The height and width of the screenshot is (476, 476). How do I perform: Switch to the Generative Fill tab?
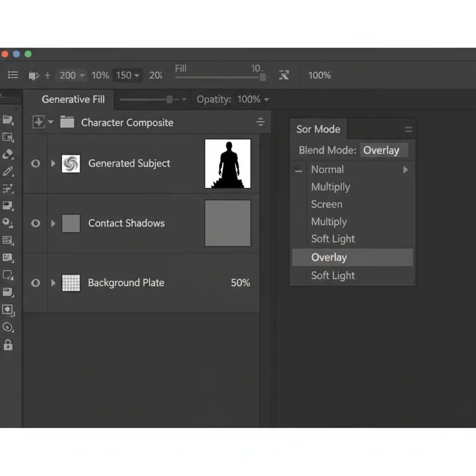73,99
